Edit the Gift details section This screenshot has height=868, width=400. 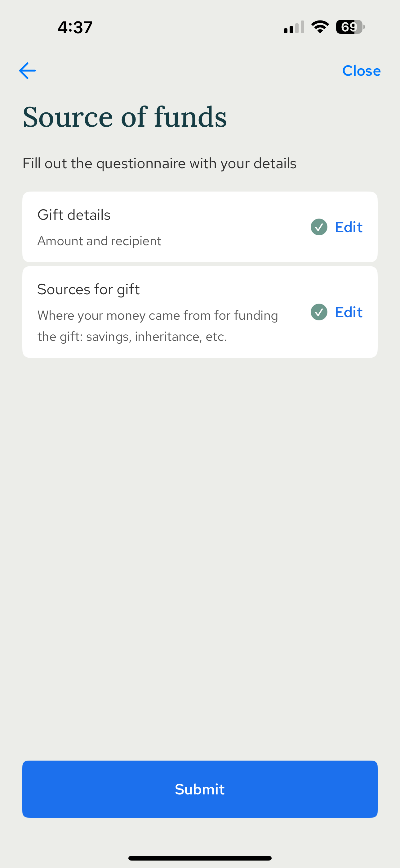point(348,227)
